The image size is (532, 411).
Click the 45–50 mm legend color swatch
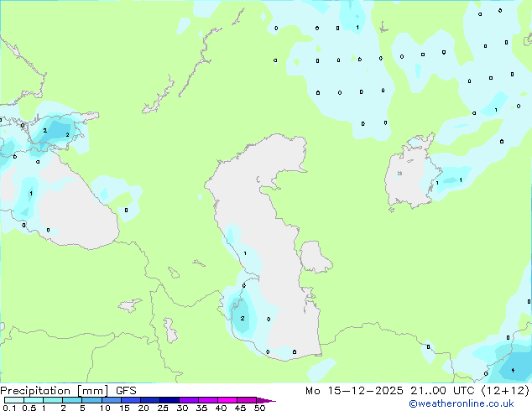[x=247, y=400]
